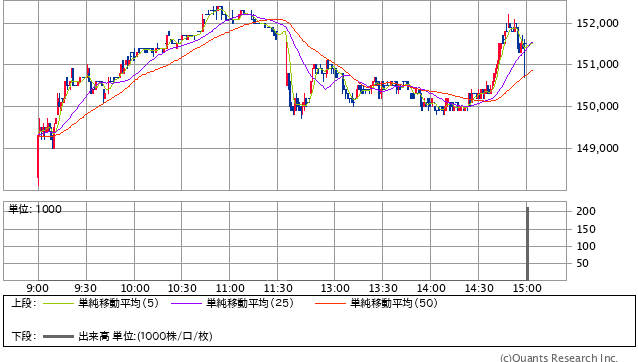Screen dimensions: 638x362
Task: Click the 10:30 time axis label
Action: pyautogui.click(x=182, y=288)
